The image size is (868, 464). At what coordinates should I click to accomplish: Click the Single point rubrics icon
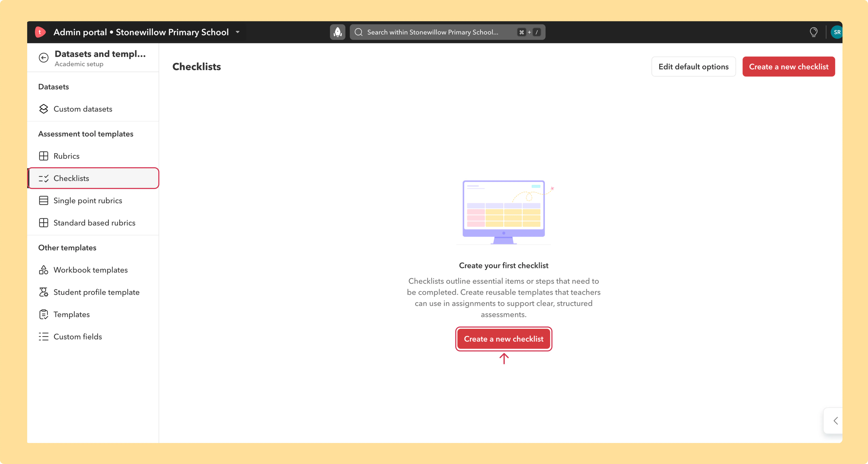coord(43,200)
